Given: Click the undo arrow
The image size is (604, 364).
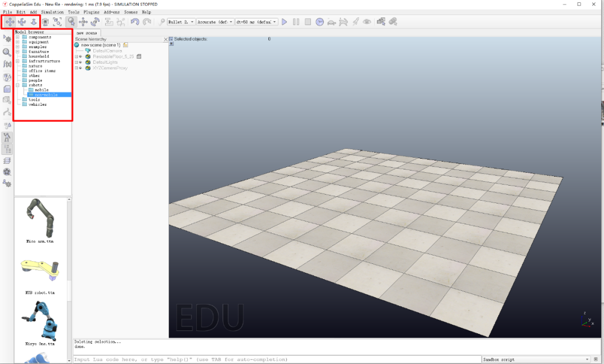Looking at the screenshot, I should [135, 22].
